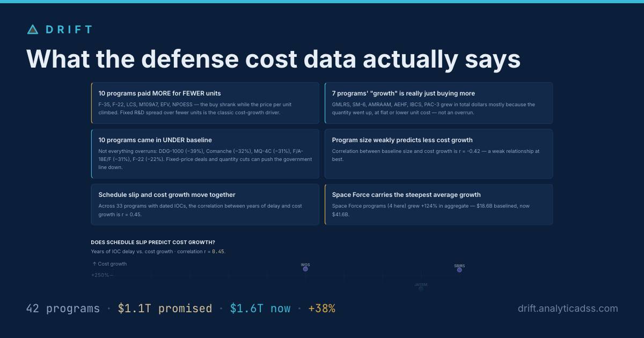644x338 pixels.
Task: Click the '$1.6T now' footer stat
Action: 260,308
